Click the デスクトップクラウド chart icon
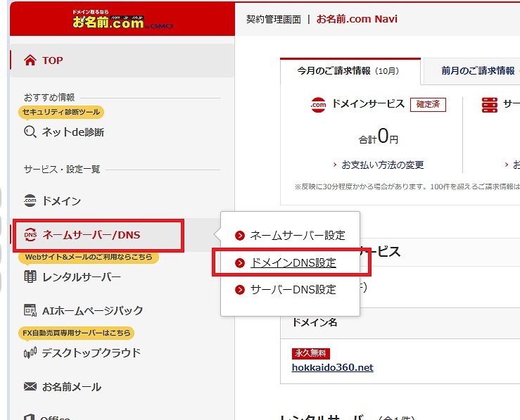The width and height of the screenshot is (520, 420). pos(30,352)
